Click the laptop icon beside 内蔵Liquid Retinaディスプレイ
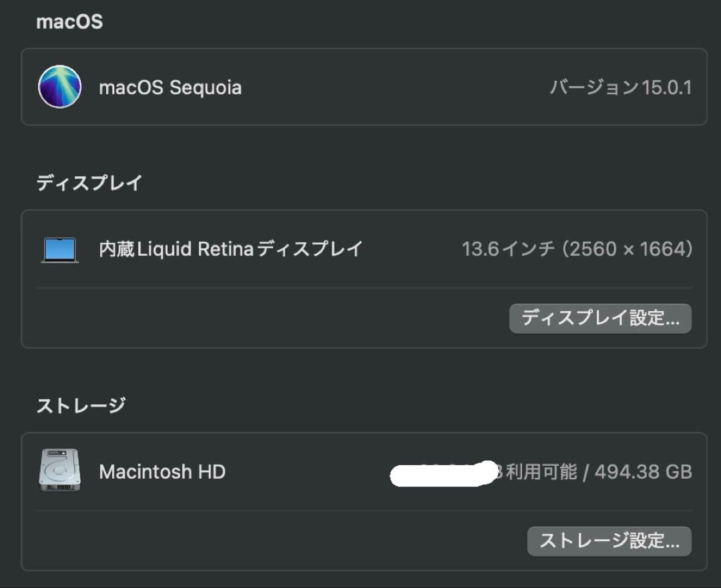 59,249
